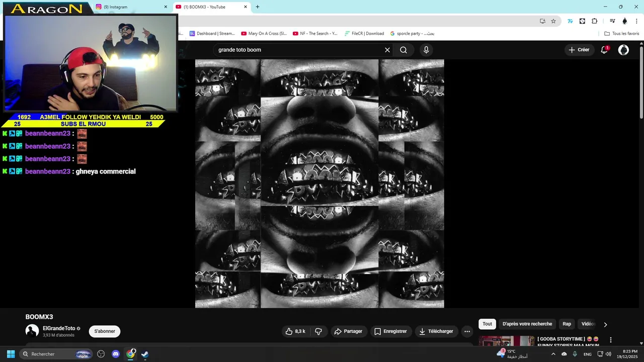Screen dimensions: 644x362
Task: Open ElGrandeToto channel avatar
Action: [x=32, y=331]
